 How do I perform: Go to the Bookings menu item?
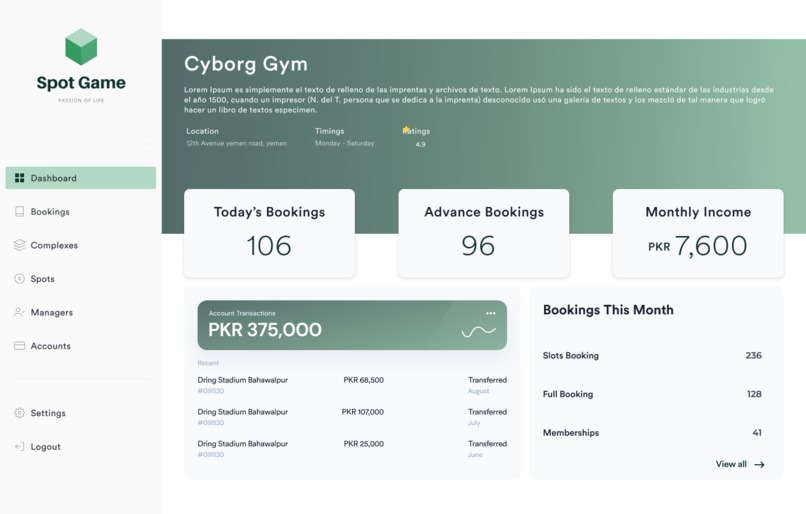[81, 211]
